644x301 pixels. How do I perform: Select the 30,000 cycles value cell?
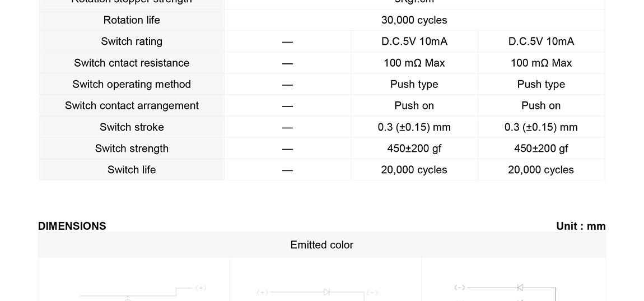414,20
